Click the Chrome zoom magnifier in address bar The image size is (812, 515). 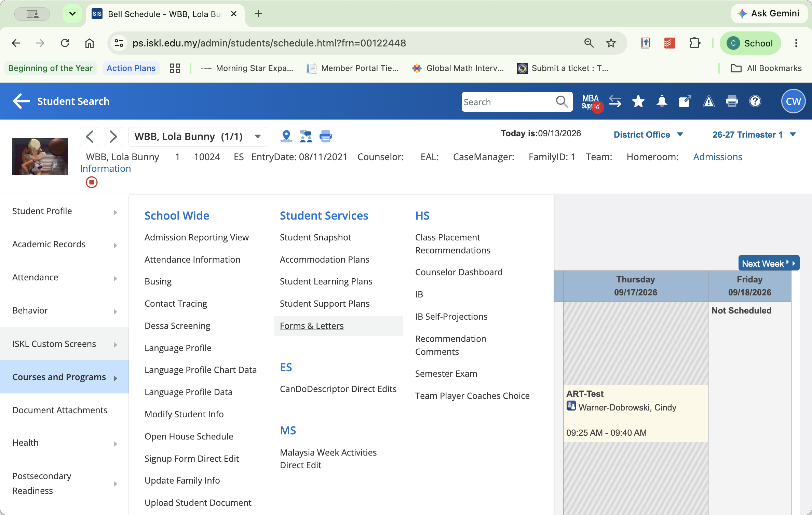[x=589, y=43]
